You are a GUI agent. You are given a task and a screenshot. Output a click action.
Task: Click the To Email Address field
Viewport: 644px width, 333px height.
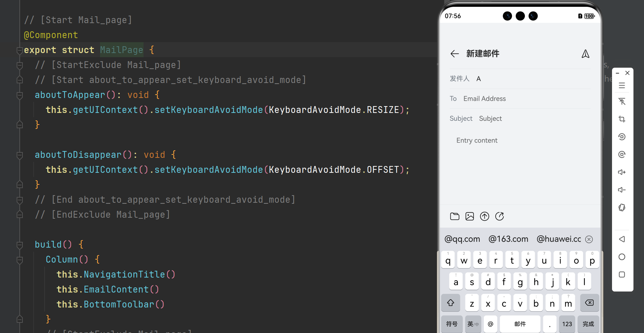tap(520, 99)
